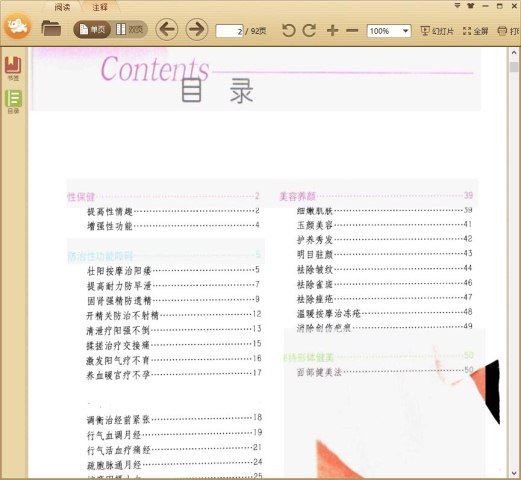This screenshot has height=480, width=521.
Task: Switch to the 注释 tab
Action: click(x=100, y=7)
